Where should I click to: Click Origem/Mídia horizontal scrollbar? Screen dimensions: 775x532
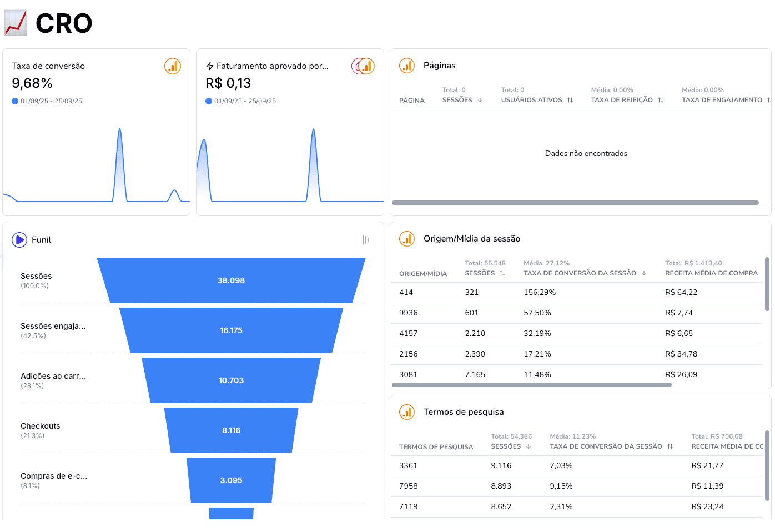[x=532, y=384]
